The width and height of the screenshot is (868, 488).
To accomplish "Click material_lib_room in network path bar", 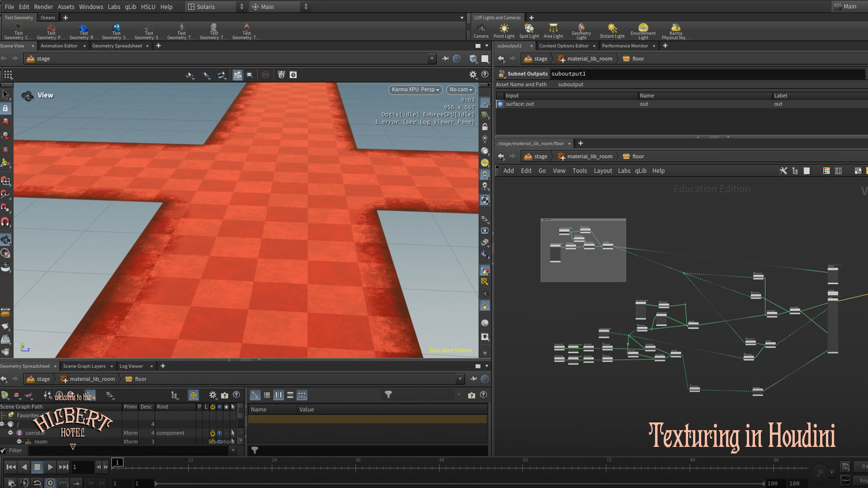I will coord(590,156).
